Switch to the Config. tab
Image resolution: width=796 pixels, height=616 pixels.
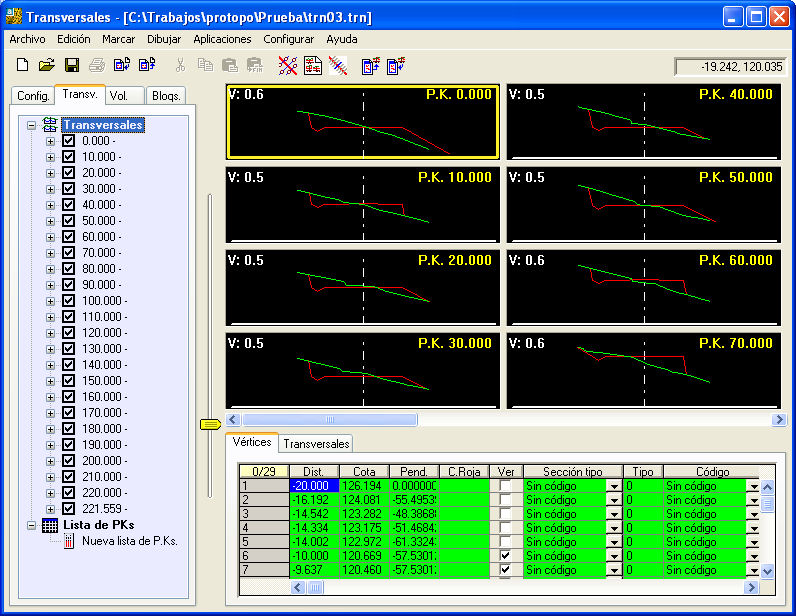(x=33, y=95)
